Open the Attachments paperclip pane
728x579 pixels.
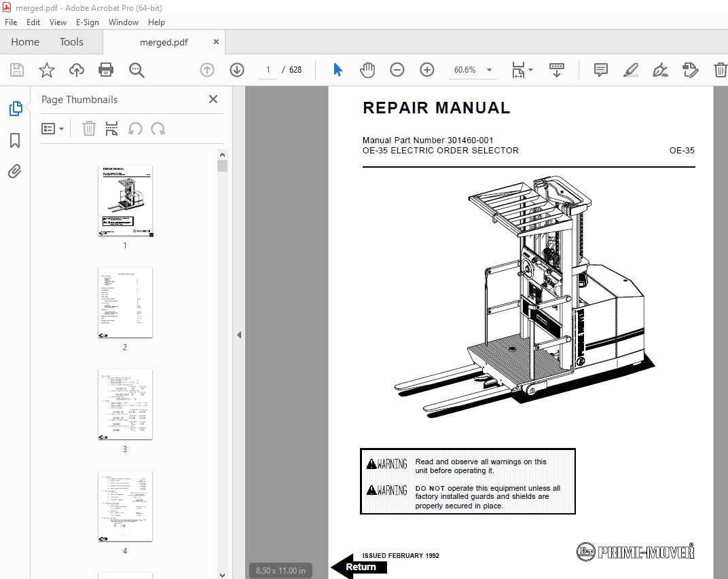15,172
